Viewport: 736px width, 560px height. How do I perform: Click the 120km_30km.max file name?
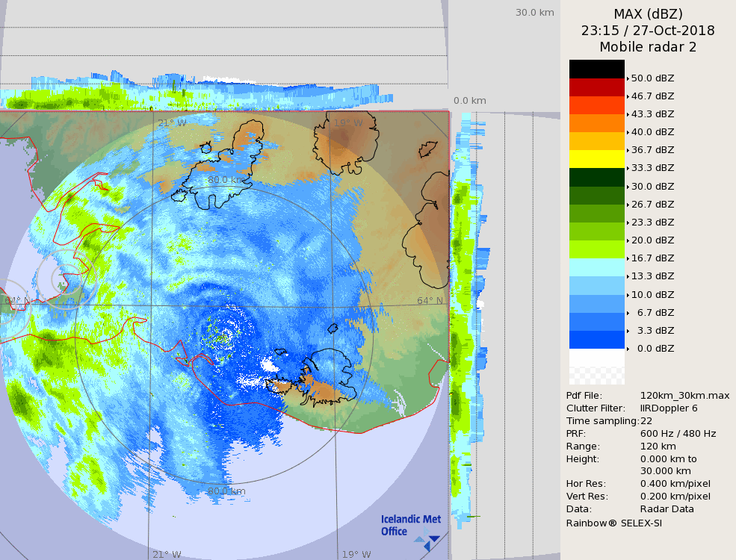click(x=684, y=396)
